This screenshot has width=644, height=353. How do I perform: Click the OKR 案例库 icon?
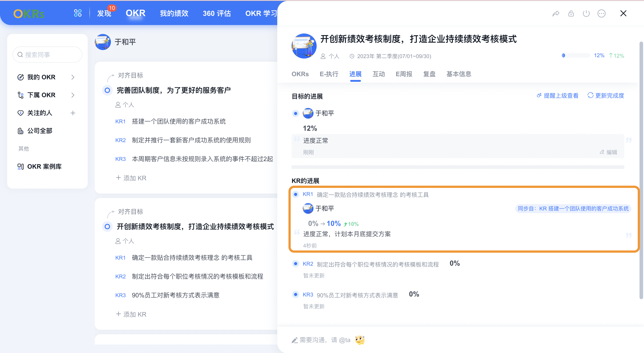tap(21, 166)
